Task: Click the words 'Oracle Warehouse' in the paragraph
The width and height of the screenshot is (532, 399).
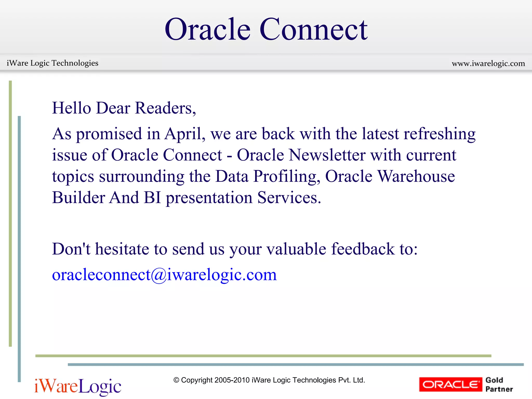Action: pos(390,176)
